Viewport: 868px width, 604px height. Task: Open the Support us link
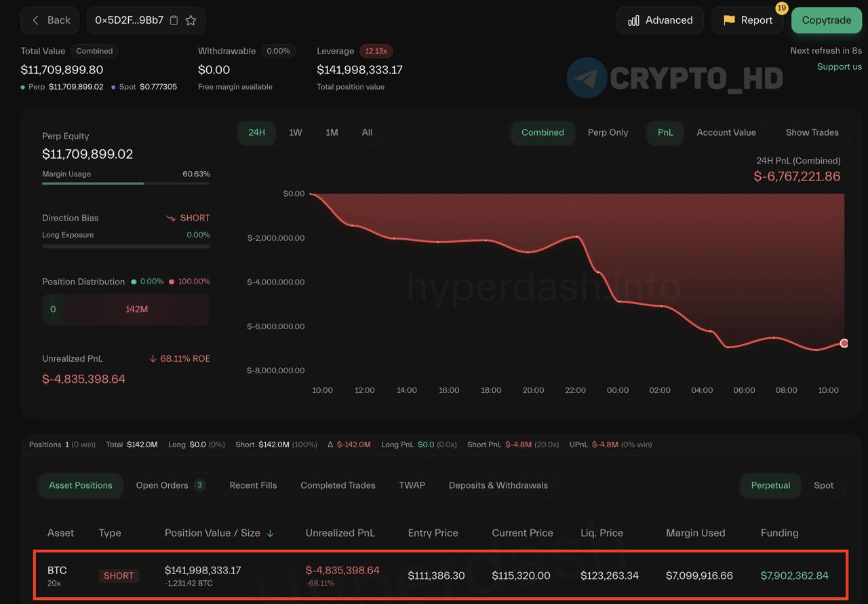coord(839,67)
